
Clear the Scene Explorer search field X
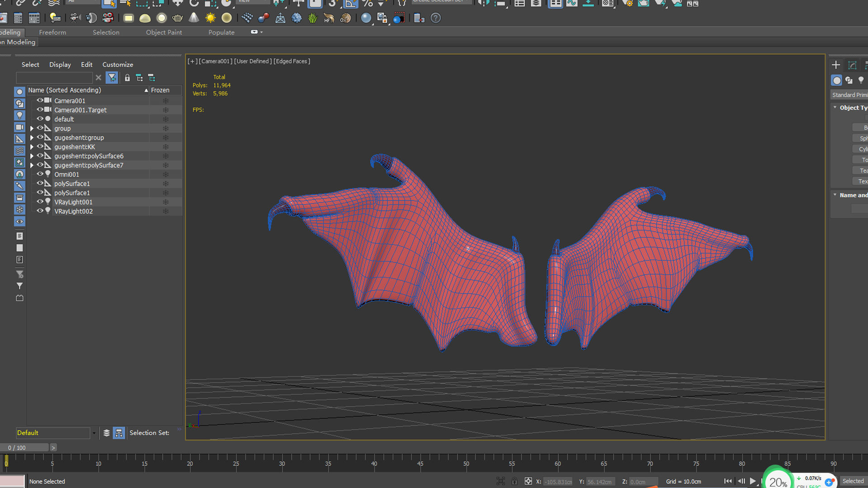coord(98,78)
